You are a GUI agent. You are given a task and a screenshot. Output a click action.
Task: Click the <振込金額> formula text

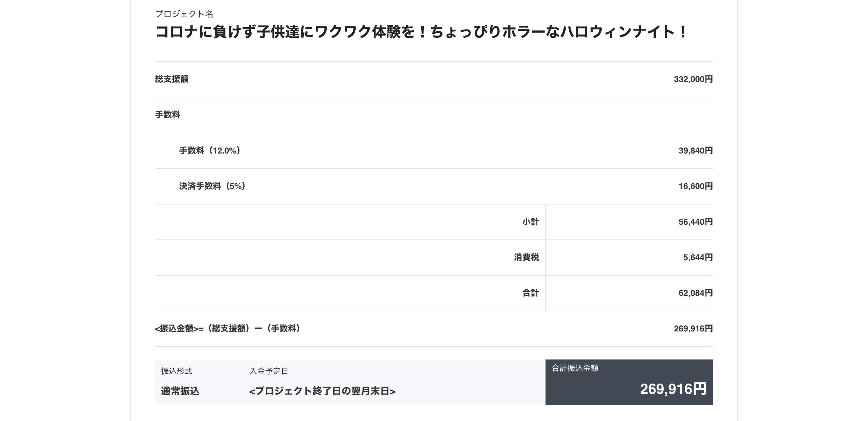pyautogui.click(x=228, y=328)
